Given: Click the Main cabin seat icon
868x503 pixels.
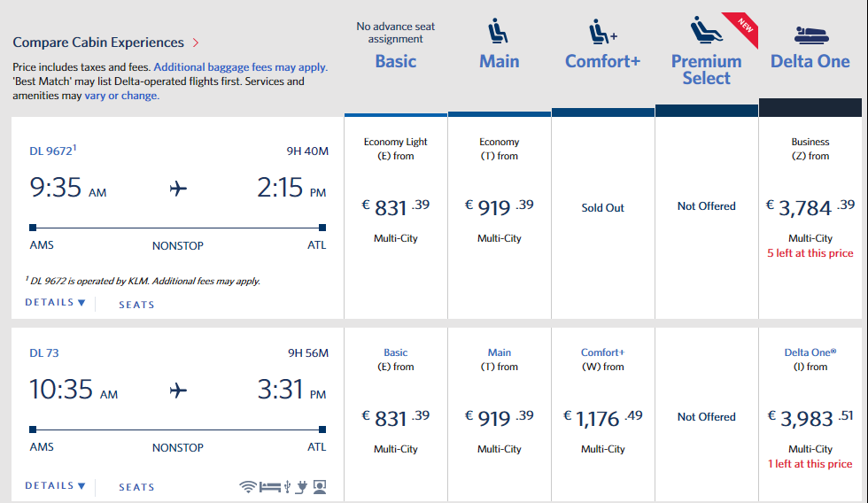Looking at the screenshot, I should coord(500,33).
